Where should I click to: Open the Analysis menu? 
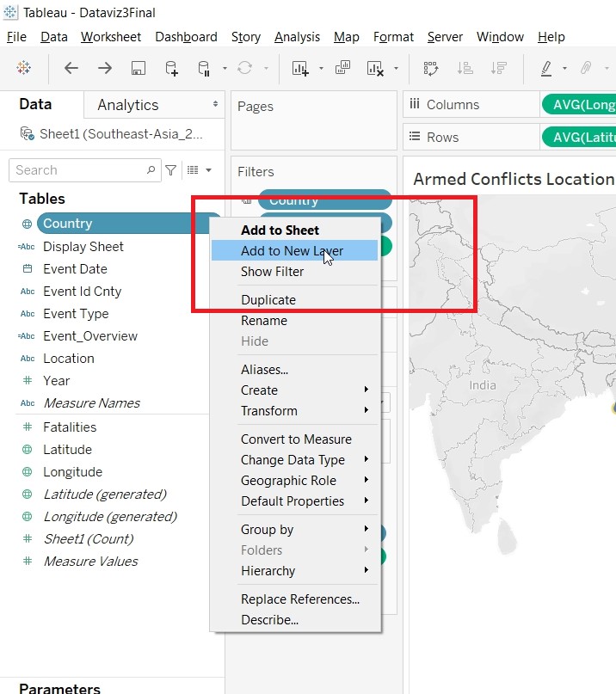(x=297, y=37)
